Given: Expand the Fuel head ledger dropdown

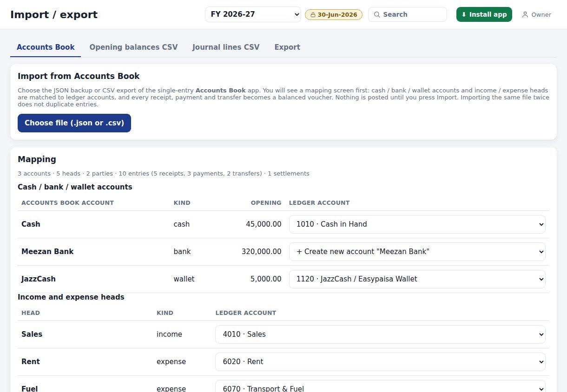Looking at the screenshot, I should [380, 388].
